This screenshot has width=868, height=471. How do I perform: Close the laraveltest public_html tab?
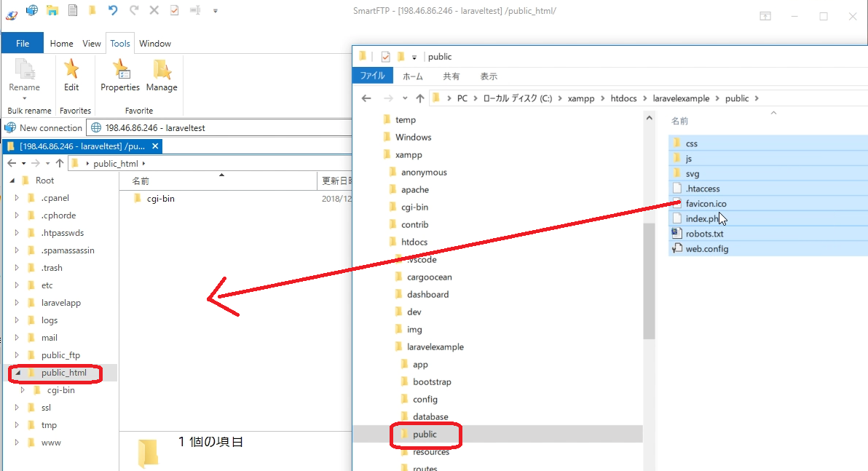155,146
